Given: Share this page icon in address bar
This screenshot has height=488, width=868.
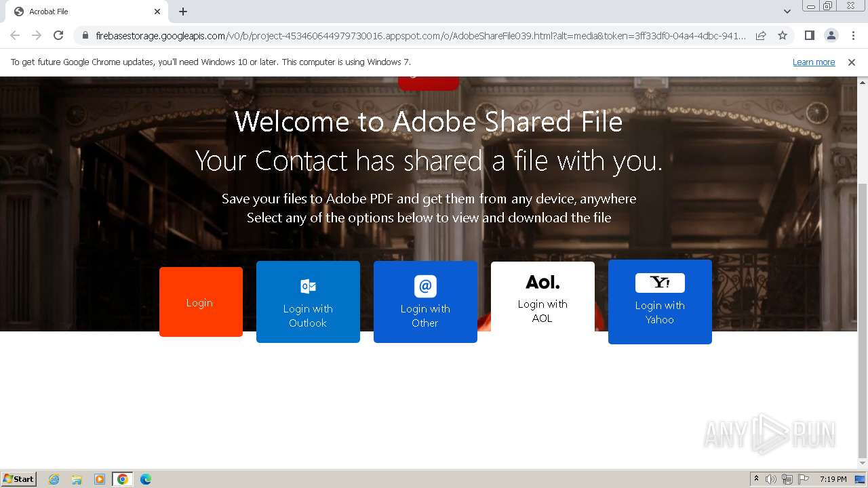Looking at the screenshot, I should (x=761, y=35).
